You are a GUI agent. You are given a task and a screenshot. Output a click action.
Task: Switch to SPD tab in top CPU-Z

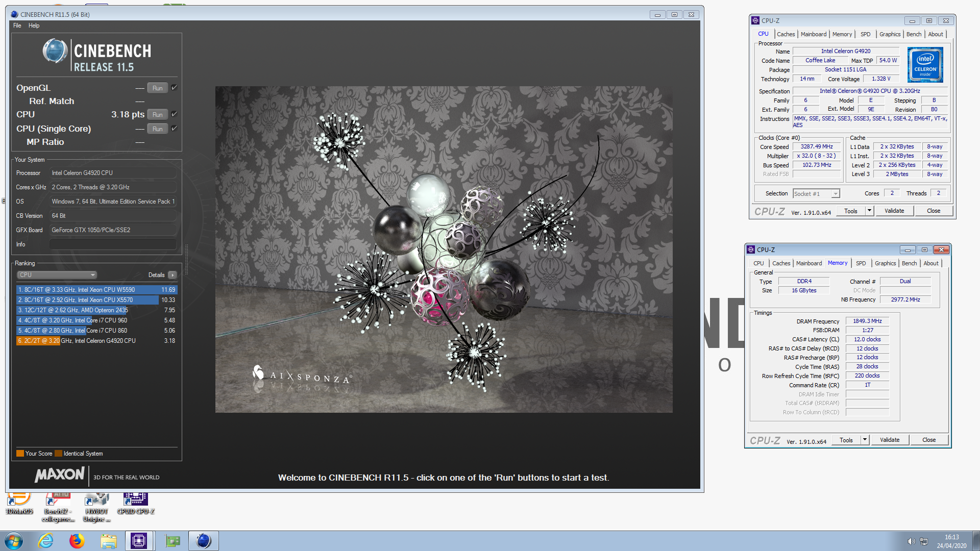865,34
